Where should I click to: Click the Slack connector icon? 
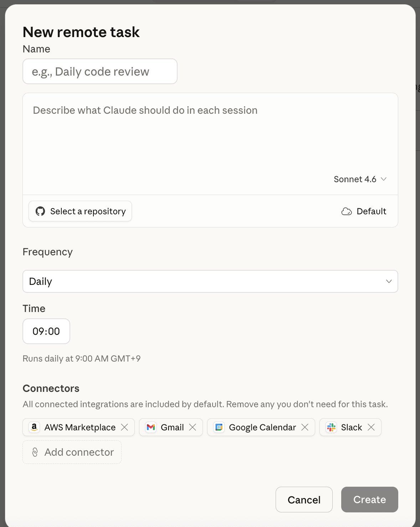point(331,427)
